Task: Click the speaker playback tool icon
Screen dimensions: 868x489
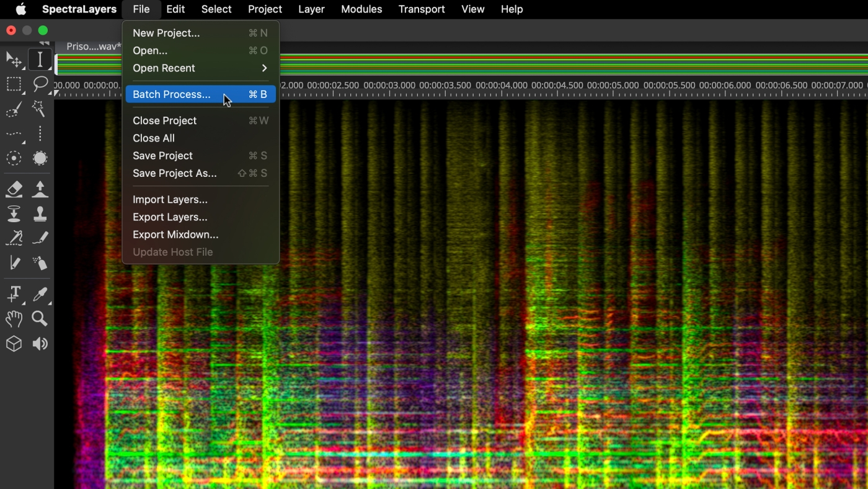Action: coord(40,344)
